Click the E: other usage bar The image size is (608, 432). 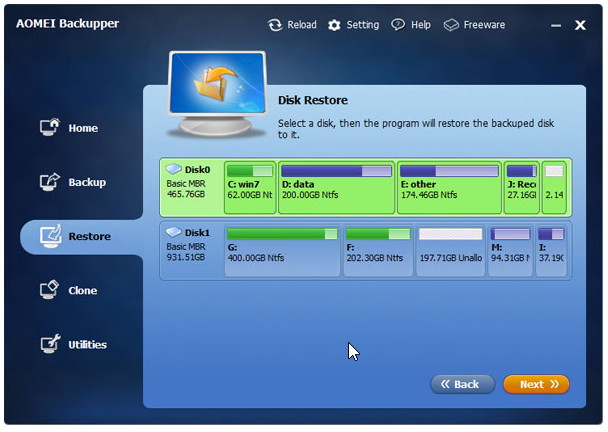coord(449,171)
